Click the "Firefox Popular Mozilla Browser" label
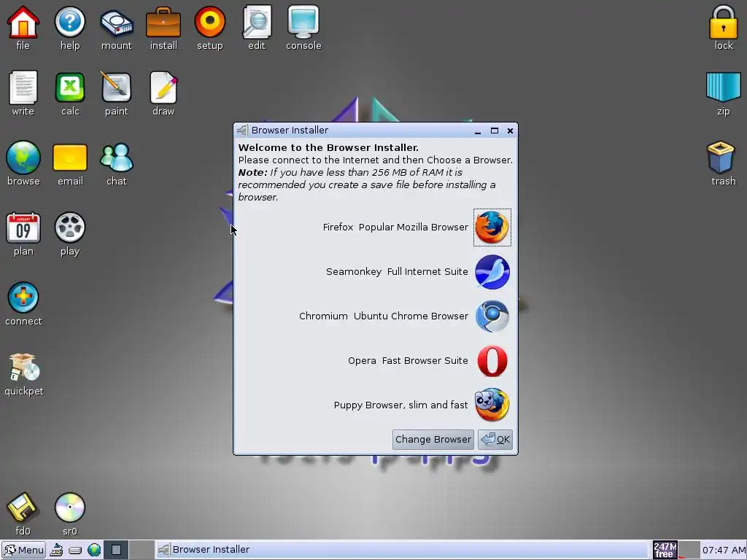Screen dimensions: 747x560 (395, 227)
